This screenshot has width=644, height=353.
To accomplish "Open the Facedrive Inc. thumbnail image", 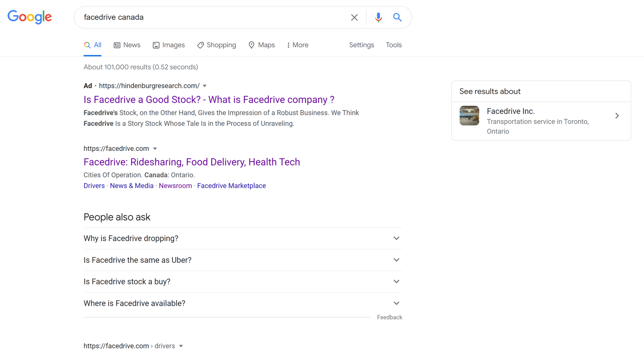I will click(x=469, y=116).
